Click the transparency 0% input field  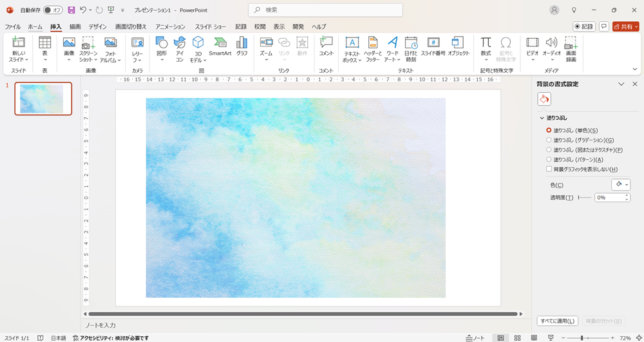point(609,198)
